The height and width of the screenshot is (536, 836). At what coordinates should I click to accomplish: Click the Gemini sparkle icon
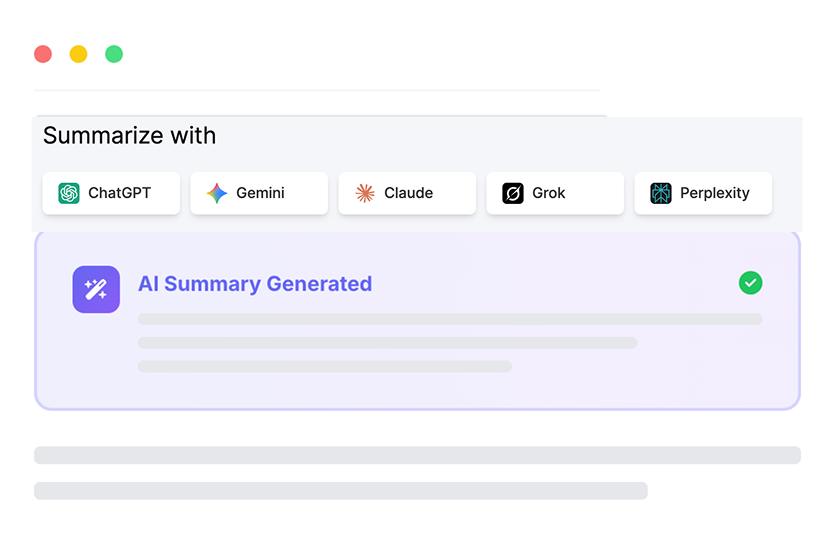[217, 193]
